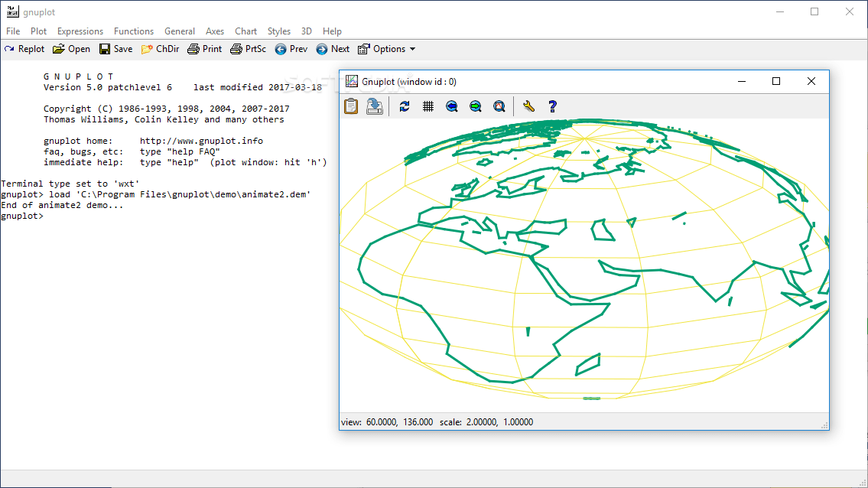The height and width of the screenshot is (488, 868).
Task: Apply previous zoom with the left-arrow magnifier
Action: click(452, 106)
